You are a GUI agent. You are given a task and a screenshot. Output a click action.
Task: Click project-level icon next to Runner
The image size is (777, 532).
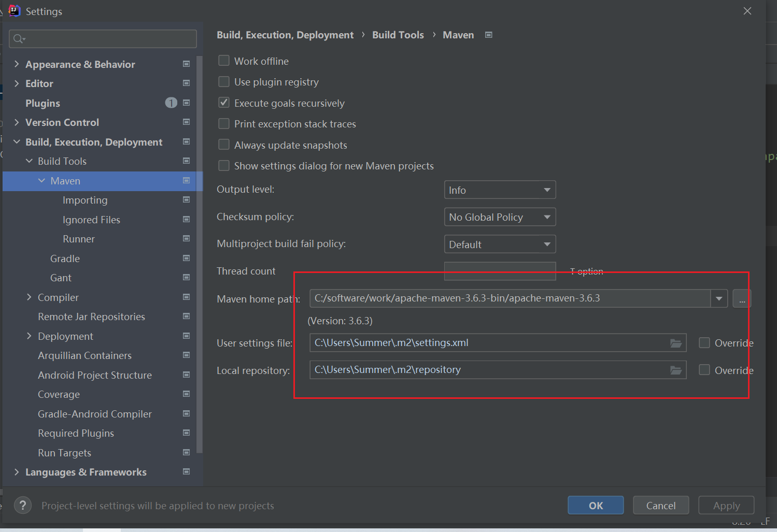(x=186, y=238)
